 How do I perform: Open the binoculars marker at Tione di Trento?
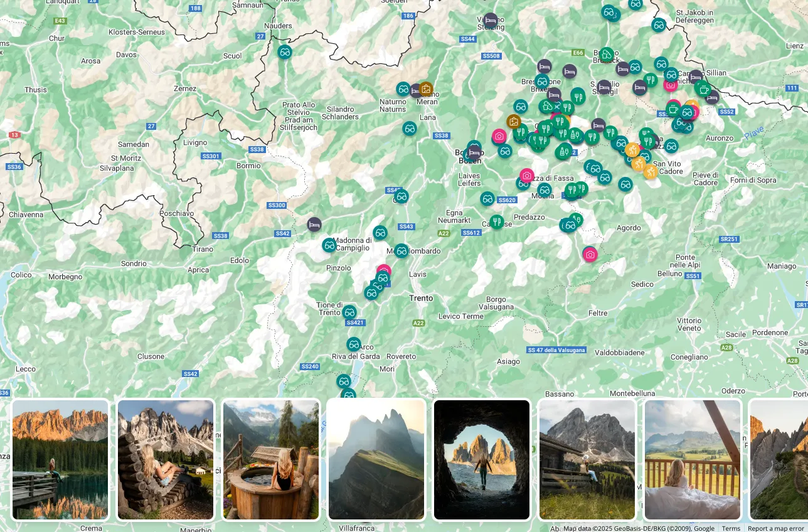349,312
